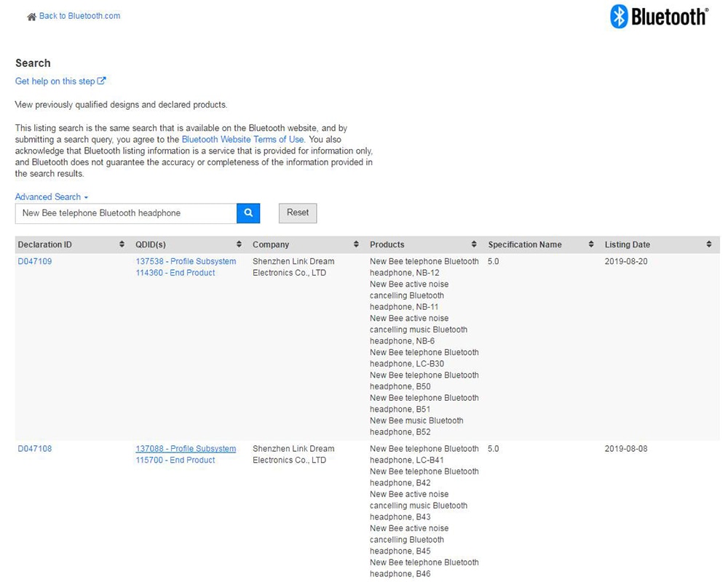The width and height of the screenshot is (728, 582).
Task: Open Bluetooth Website Terms of Use link
Action: [x=243, y=139]
